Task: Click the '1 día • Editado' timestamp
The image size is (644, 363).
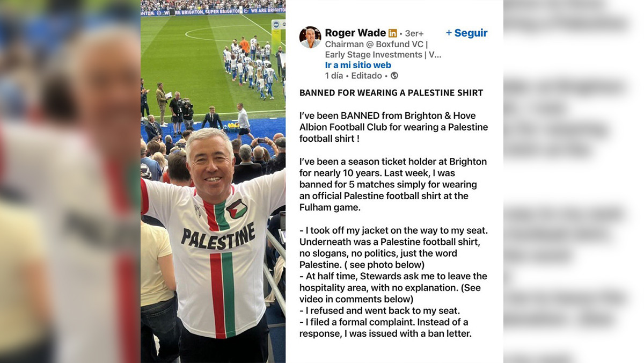Action: 354,76
